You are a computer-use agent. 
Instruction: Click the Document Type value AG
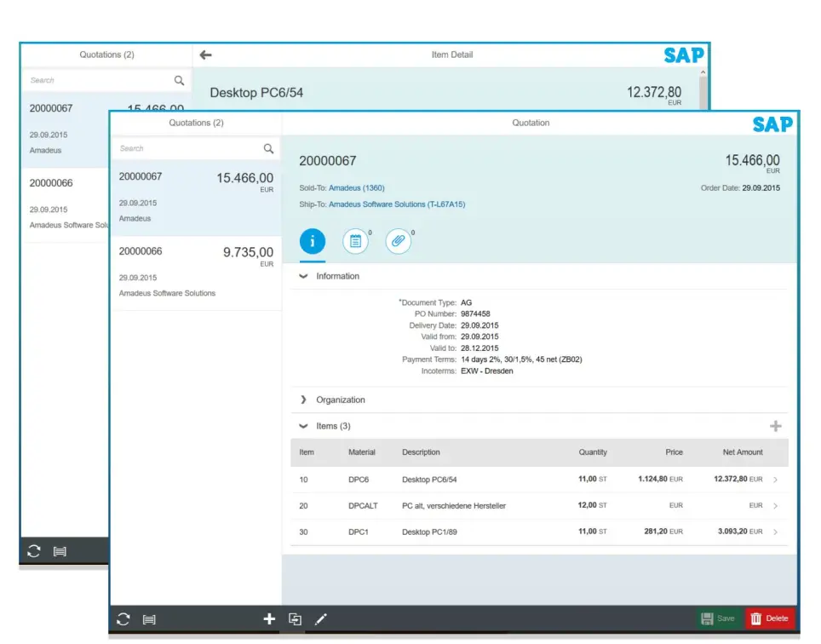[x=466, y=302]
